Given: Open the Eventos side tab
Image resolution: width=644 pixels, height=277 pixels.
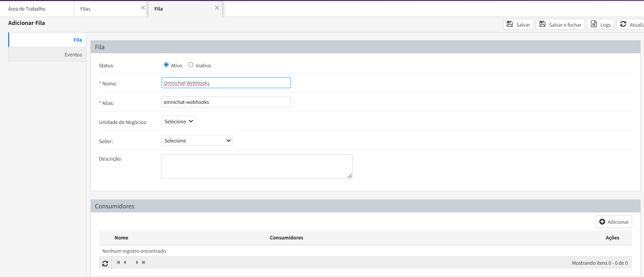Looking at the screenshot, I should (73, 55).
